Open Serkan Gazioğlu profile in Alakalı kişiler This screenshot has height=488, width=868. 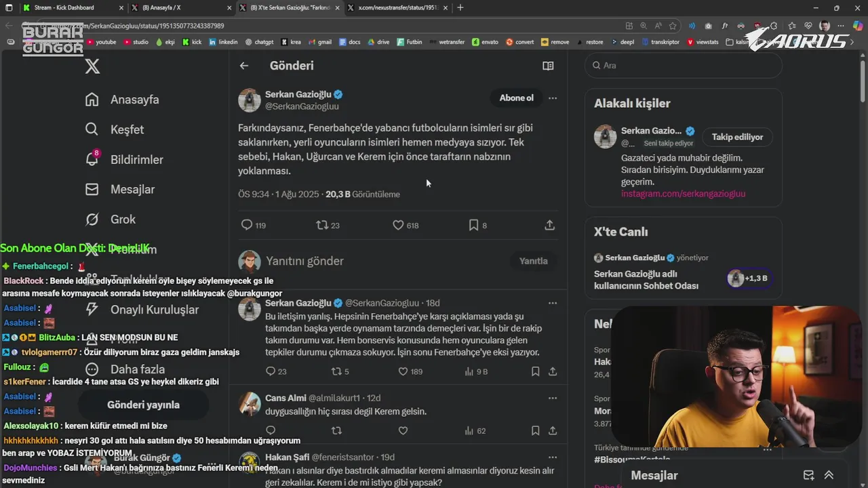(x=651, y=131)
